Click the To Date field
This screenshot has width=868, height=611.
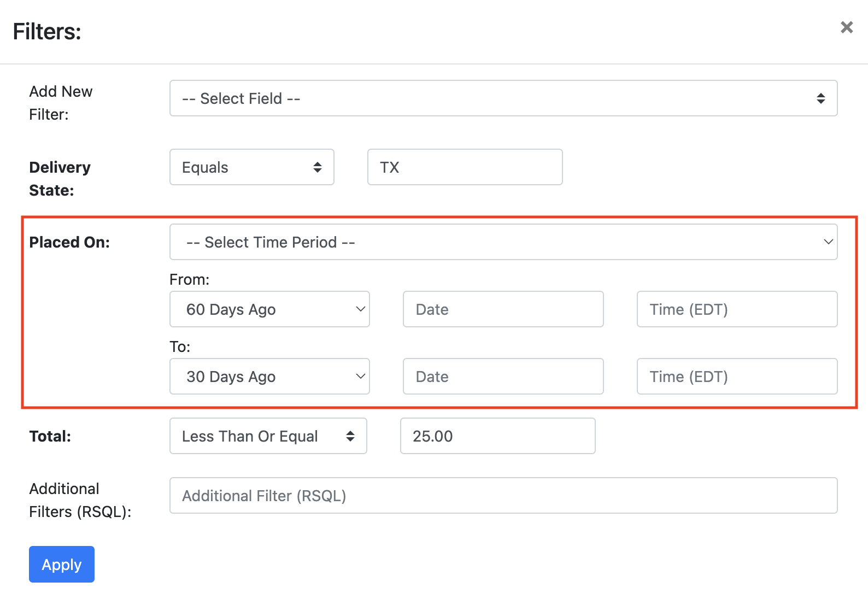click(503, 377)
